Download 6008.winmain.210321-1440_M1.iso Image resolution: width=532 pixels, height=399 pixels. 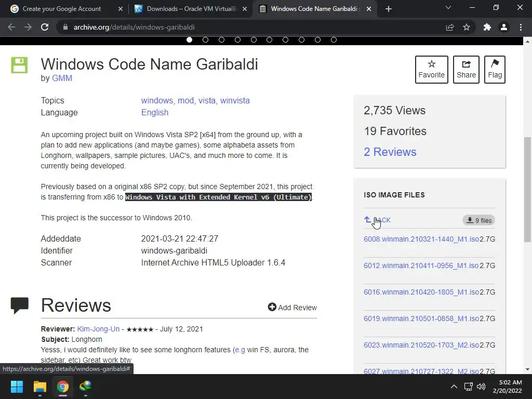(x=421, y=239)
